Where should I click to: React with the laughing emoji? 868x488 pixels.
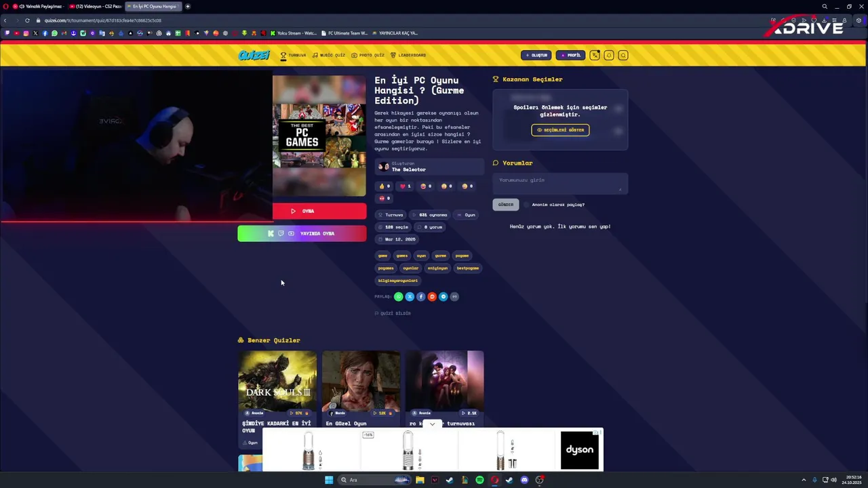click(x=426, y=186)
